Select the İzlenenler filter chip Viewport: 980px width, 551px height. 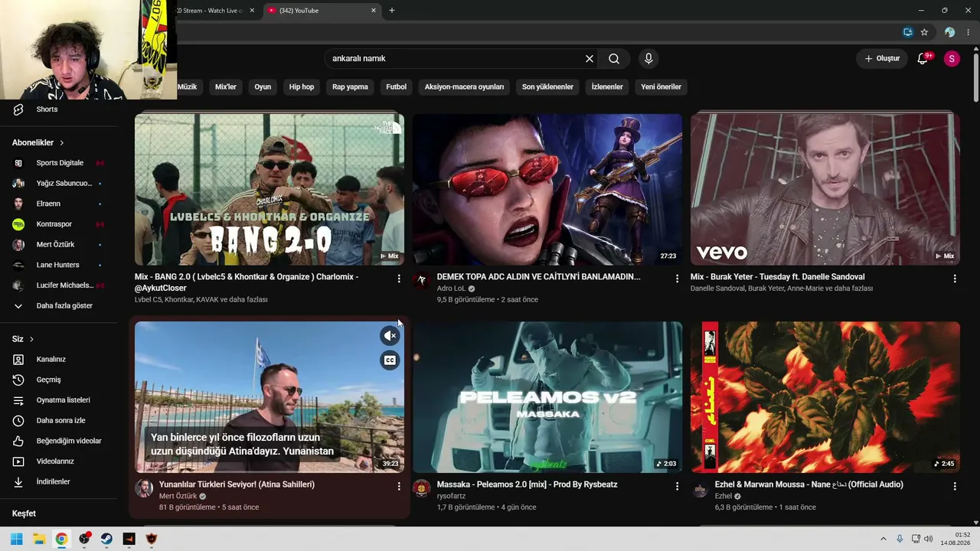pos(607,87)
